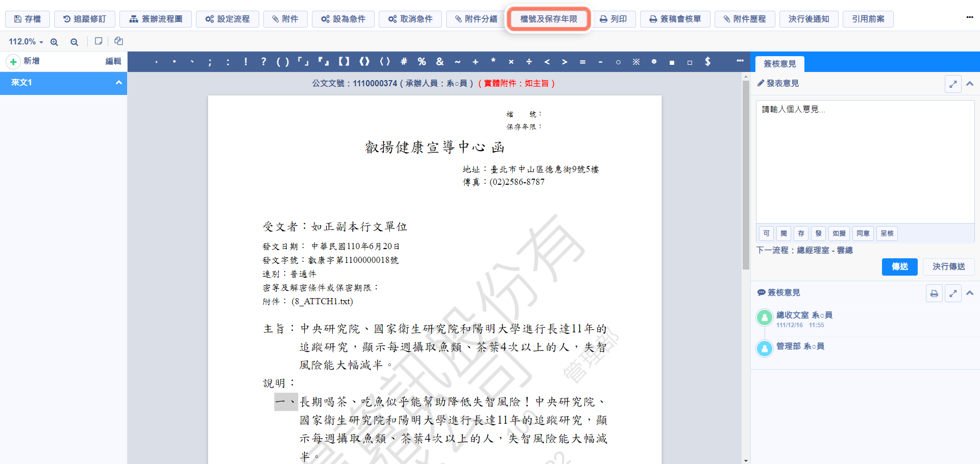Click the green plus 新增 icon

pyautogui.click(x=13, y=62)
